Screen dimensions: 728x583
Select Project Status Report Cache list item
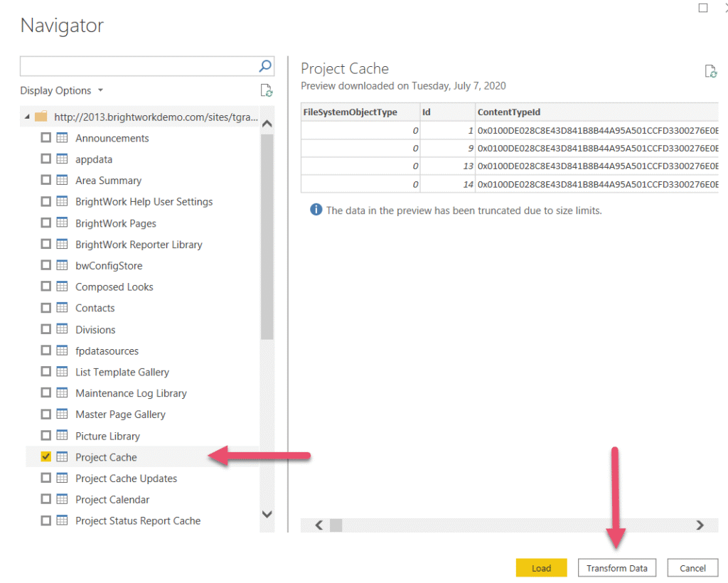(138, 520)
